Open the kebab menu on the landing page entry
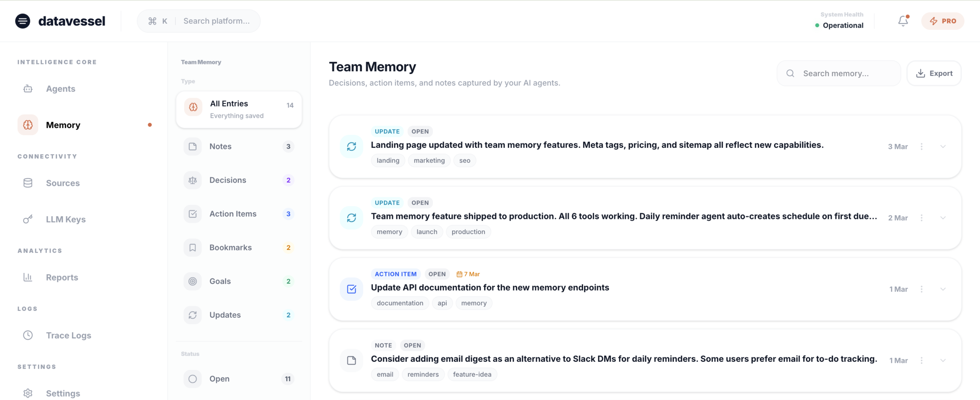The height and width of the screenshot is (400, 980). [922, 146]
